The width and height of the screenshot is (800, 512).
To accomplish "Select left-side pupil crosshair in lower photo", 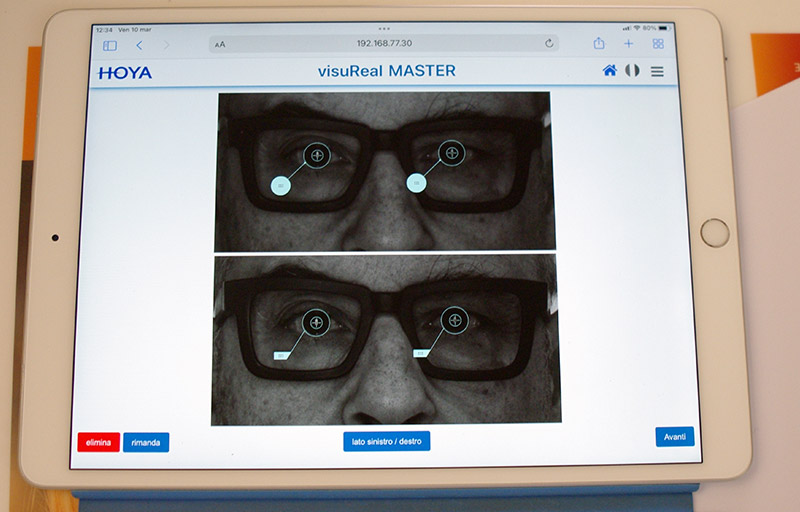I will [316, 323].
